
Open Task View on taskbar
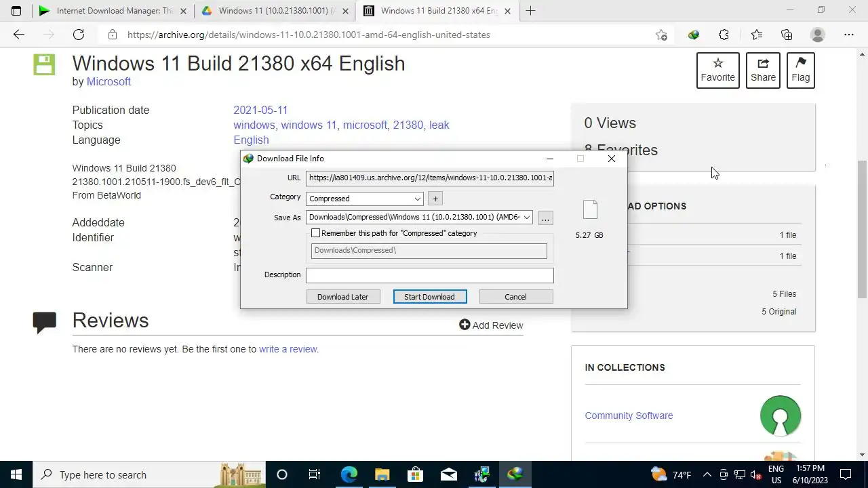pyautogui.click(x=315, y=474)
